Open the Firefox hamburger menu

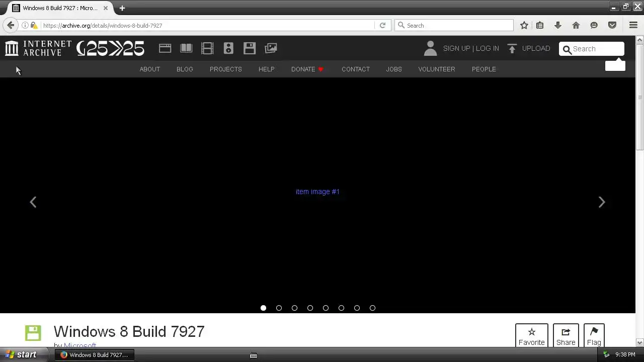click(x=633, y=25)
